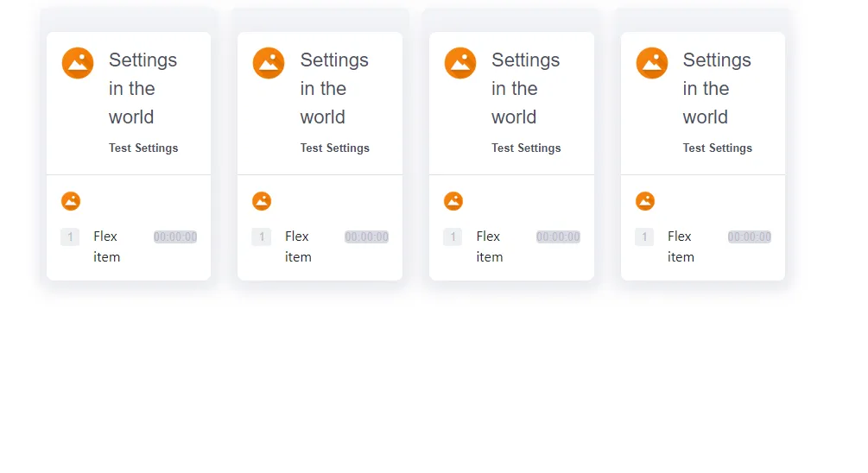
Task: Select the number 1 badge in first card
Action: pyautogui.click(x=70, y=236)
